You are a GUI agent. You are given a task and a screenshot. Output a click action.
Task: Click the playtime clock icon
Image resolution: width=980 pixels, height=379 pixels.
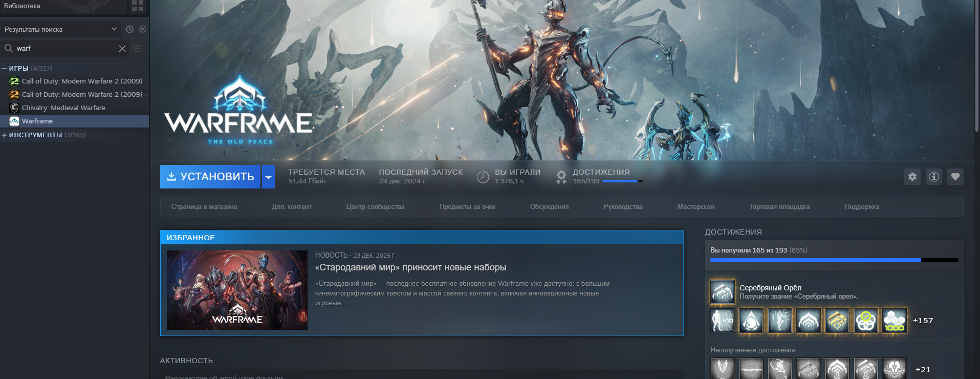click(x=483, y=177)
